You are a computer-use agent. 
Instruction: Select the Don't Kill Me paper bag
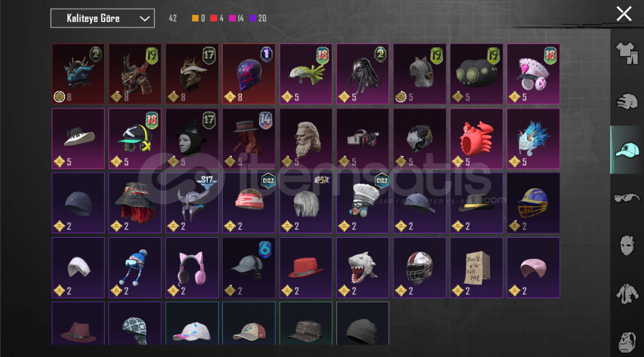click(x=476, y=268)
